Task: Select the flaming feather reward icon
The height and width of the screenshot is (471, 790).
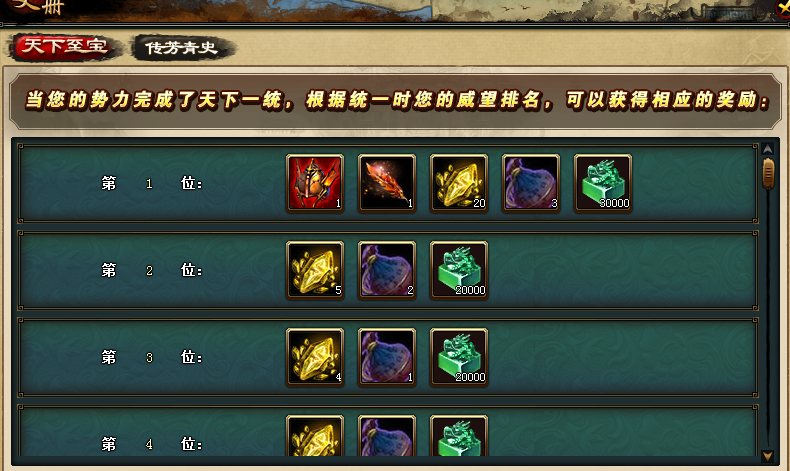Action: pyautogui.click(x=387, y=183)
